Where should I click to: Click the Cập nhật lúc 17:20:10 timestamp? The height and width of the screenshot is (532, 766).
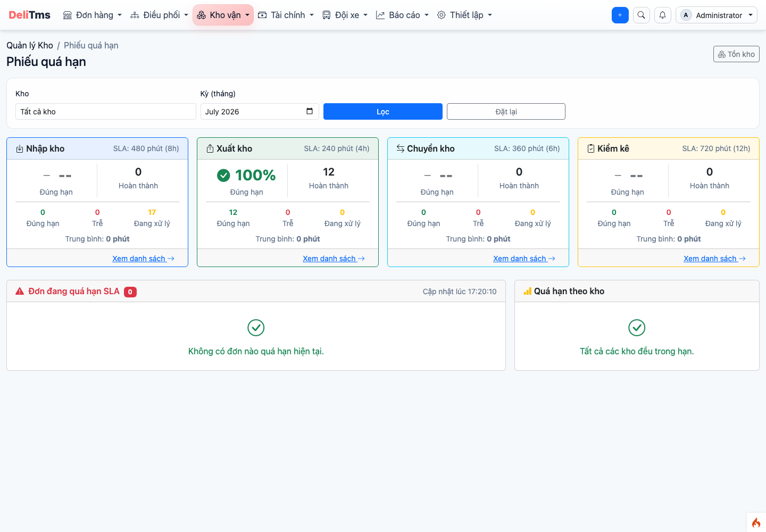(x=460, y=292)
